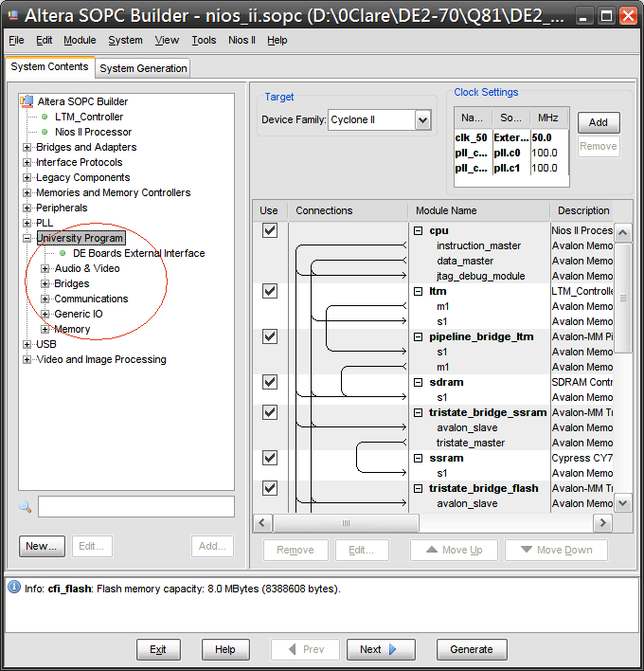
Task: Select the jtag_debug_module row
Action: [x=481, y=276]
